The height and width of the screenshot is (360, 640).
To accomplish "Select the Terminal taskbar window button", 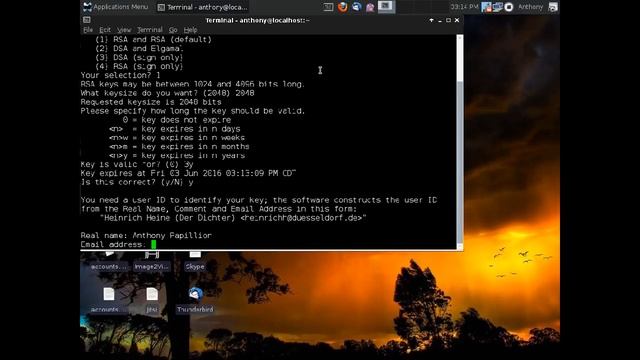I will point(202,7).
